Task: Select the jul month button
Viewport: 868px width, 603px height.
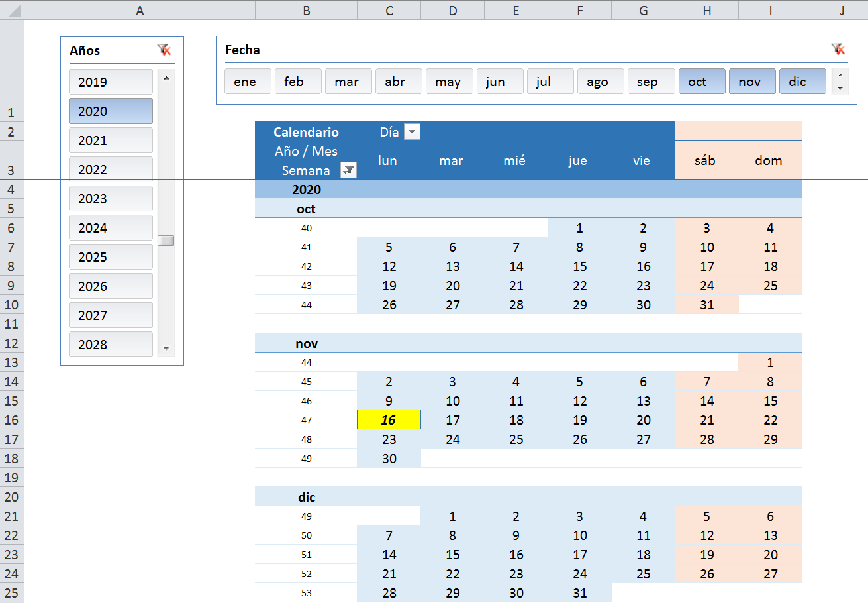Action: coord(550,81)
